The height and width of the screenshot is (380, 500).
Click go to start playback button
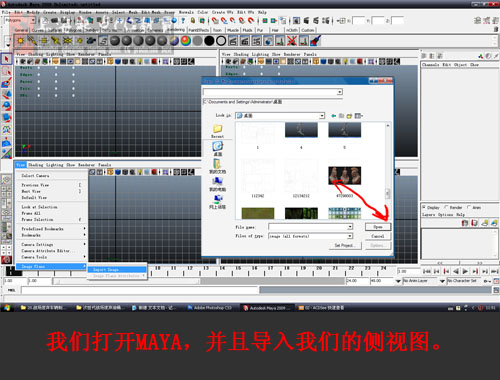[x=427, y=271]
